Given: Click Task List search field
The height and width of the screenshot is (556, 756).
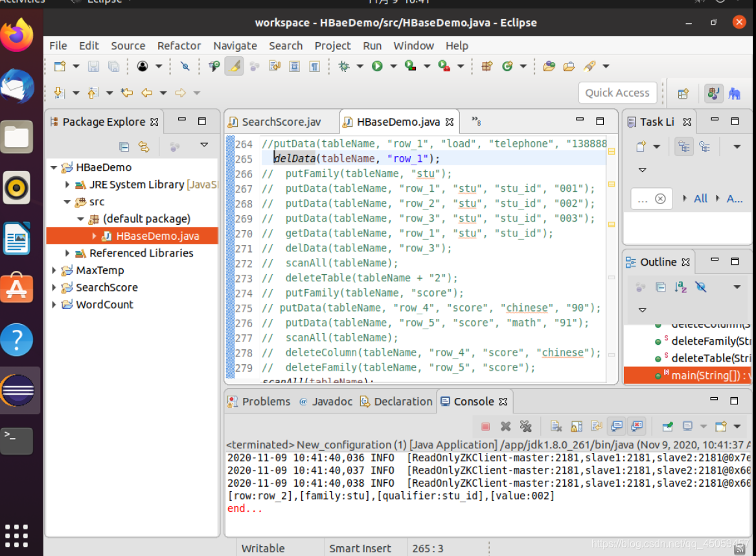Looking at the screenshot, I should (651, 199).
